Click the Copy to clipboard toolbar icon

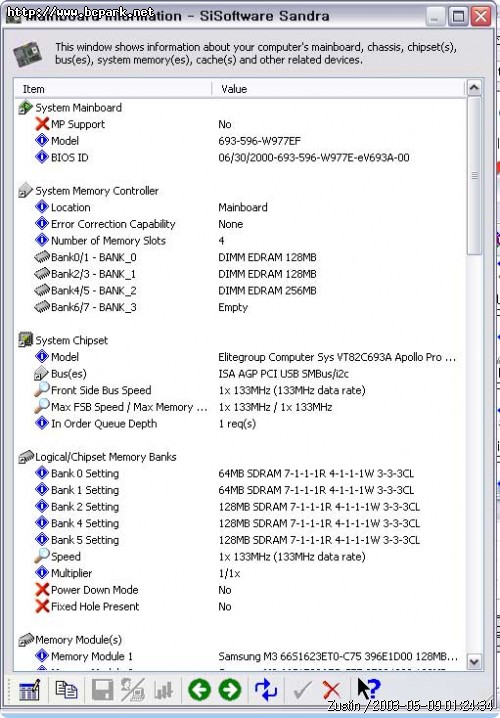tap(66, 690)
